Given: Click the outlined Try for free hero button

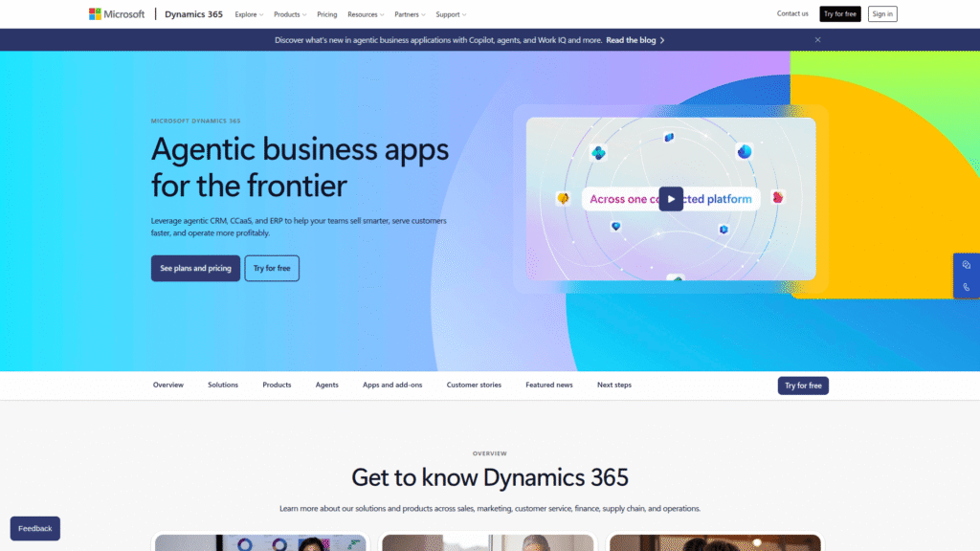Looking at the screenshot, I should coord(272,268).
